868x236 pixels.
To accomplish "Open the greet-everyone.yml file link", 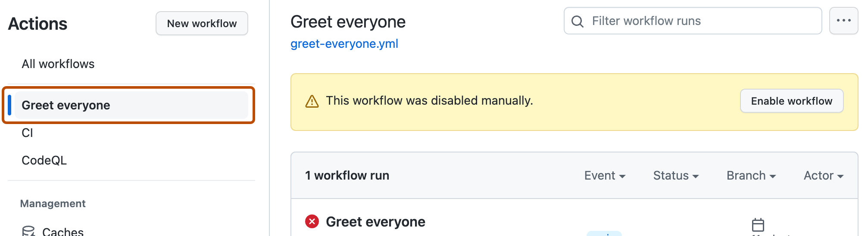I will point(344,44).
